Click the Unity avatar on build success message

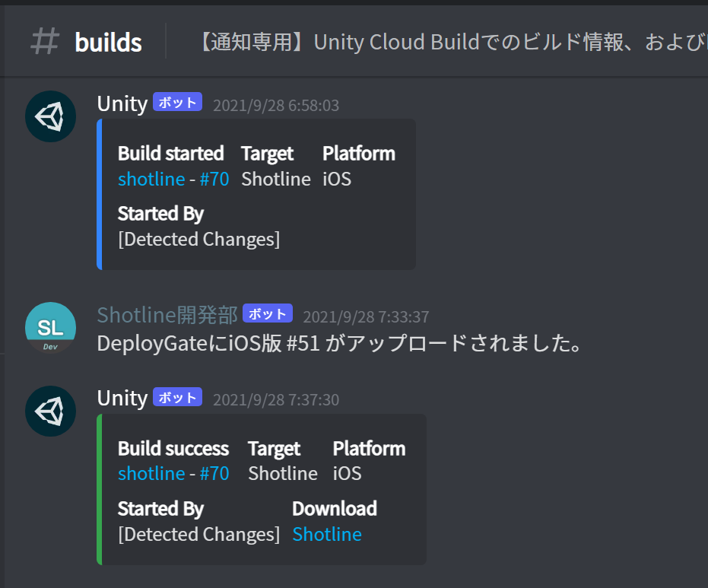pyautogui.click(x=50, y=411)
